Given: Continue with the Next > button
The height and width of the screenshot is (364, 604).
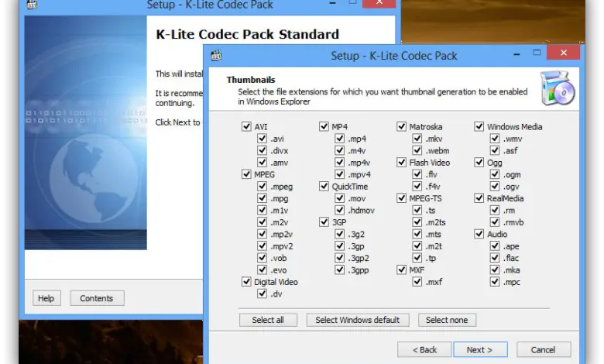Looking at the screenshot, I should tap(480, 350).
